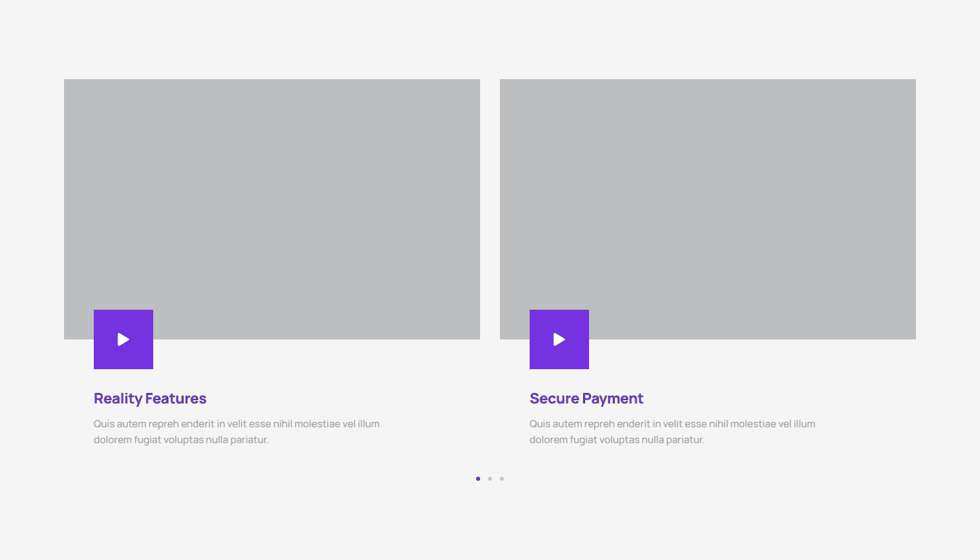The width and height of the screenshot is (980, 560).
Task: Click the description text under Reality Features
Action: pyautogui.click(x=236, y=432)
